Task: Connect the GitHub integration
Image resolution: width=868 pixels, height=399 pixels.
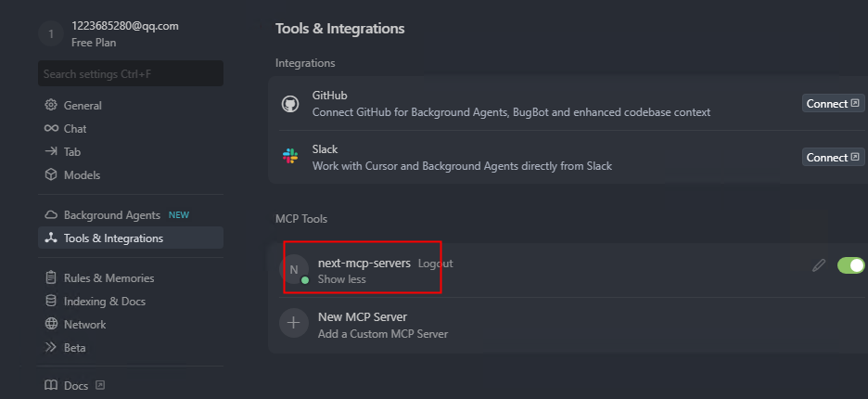Action: point(833,104)
